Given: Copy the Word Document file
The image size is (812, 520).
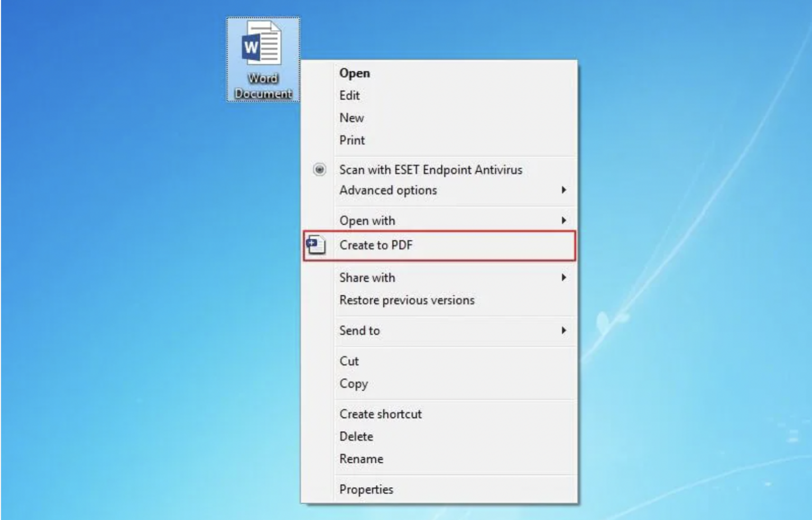Looking at the screenshot, I should (354, 384).
